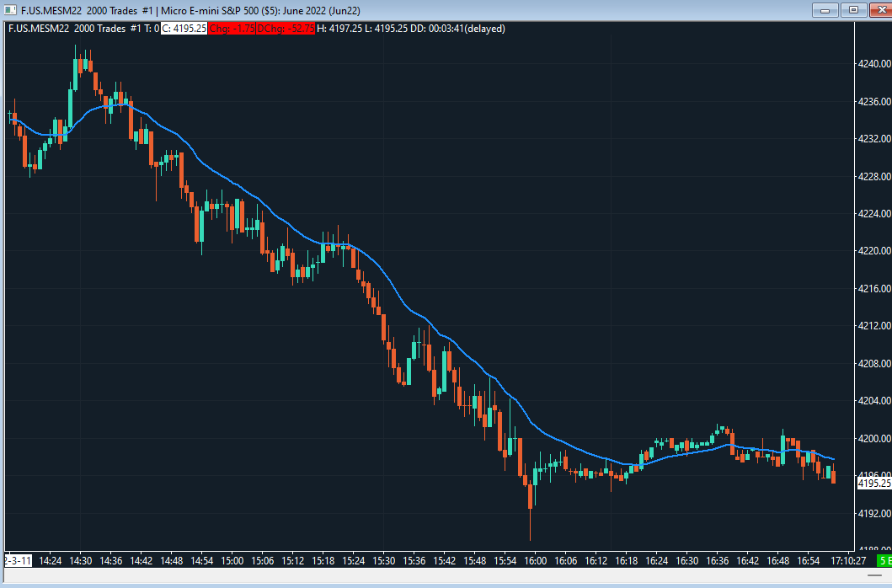Viewport: 892px width, 588px height.
Task: Click the 16:00 time axis label
Action: pos(536,561)
